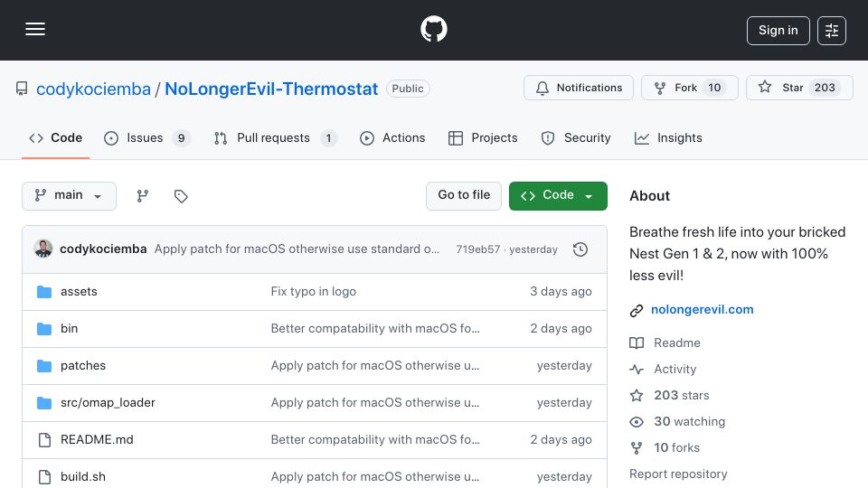Click the Sign in button
Viewport: 868px width, 488px height.
[x=778, y=31]
